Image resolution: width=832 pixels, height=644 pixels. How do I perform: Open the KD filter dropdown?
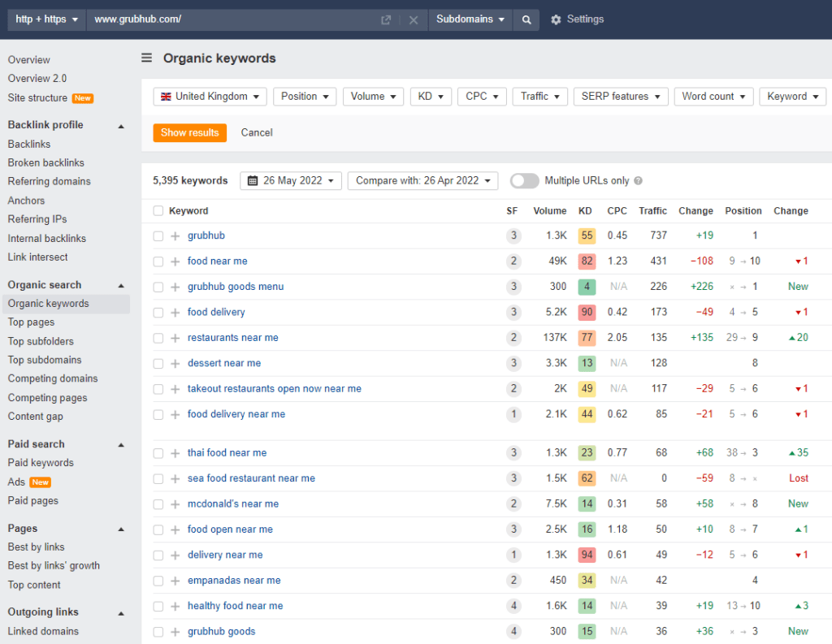pos(431,97)
